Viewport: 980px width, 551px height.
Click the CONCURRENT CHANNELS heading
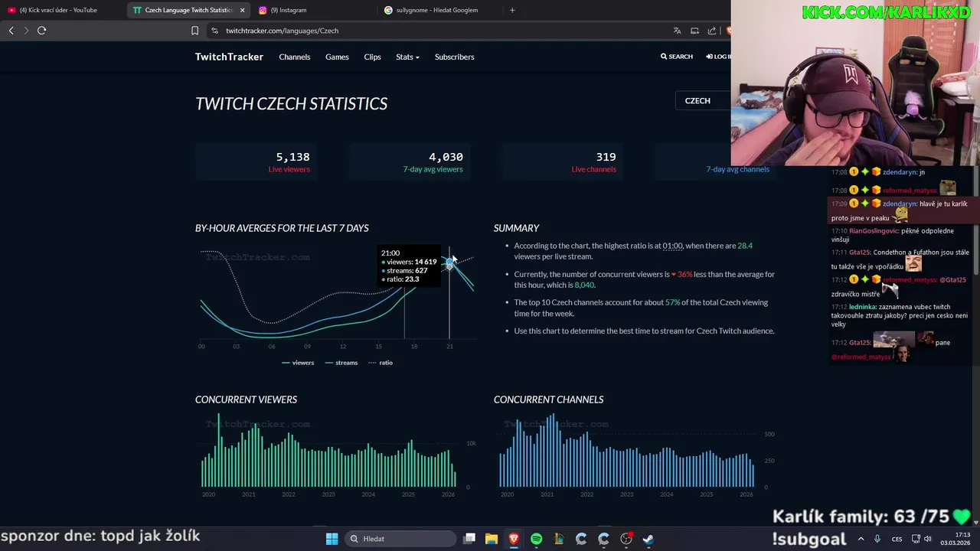[x=549, y=399]
